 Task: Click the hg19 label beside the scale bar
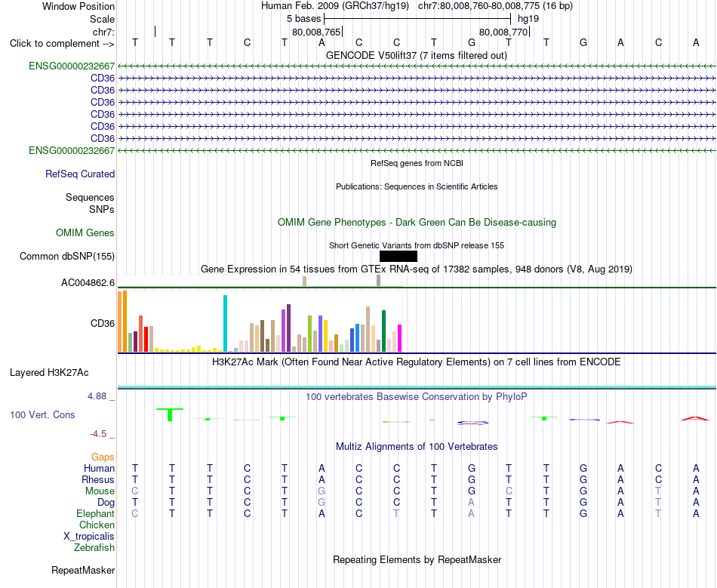528,19
